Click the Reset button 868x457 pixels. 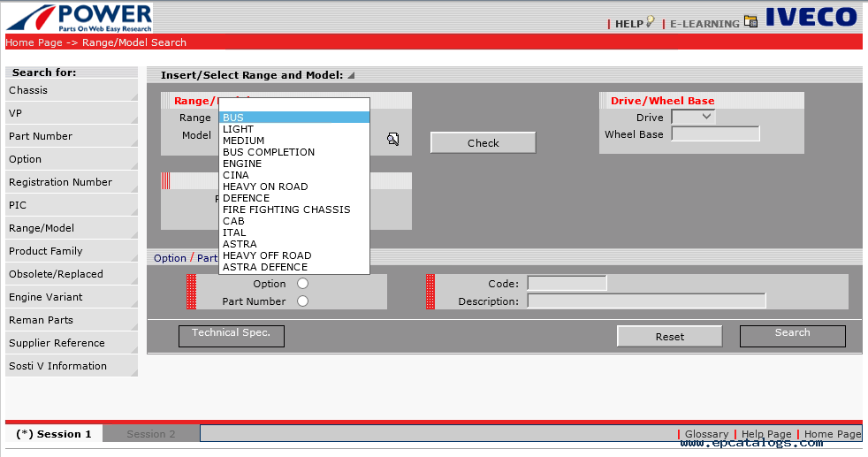[x=669, y=337]
